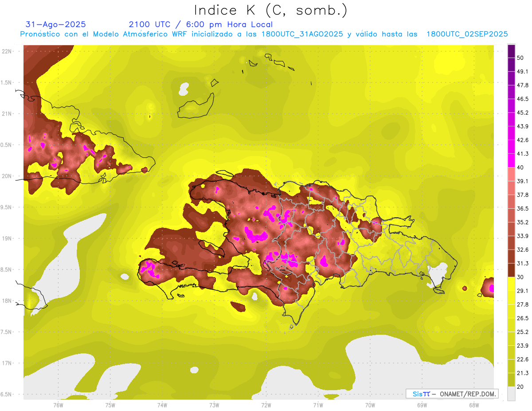Viewport: 532px width, 411px height.
Task: Click the 71W longitude label
Action: [318, 405]
